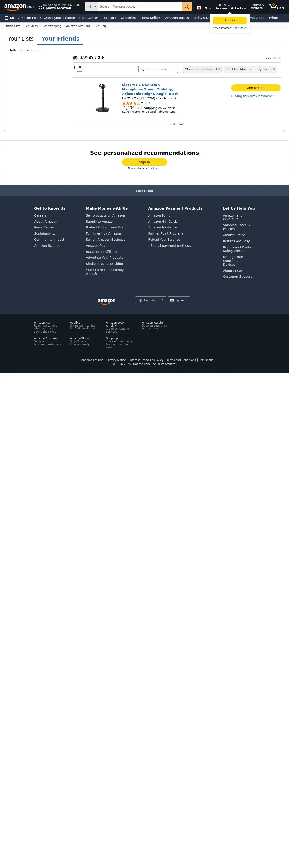This screenshot has height=868, width=289.
Task: Click See all payment methods link
Action: (x=169, y=246)
